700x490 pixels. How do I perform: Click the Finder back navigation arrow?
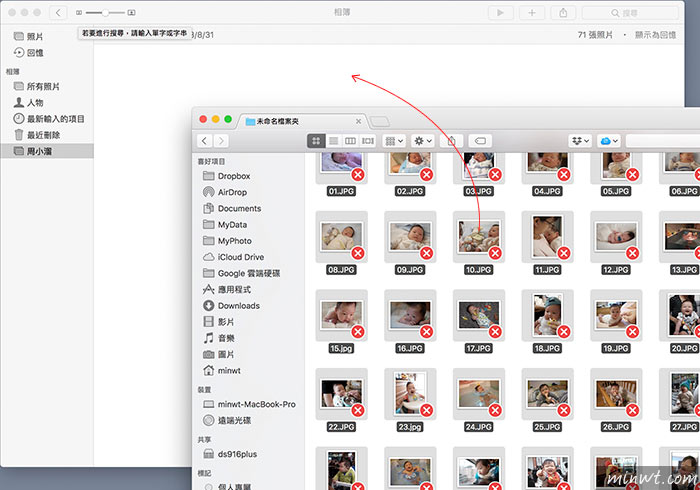(x=204, y=141)
